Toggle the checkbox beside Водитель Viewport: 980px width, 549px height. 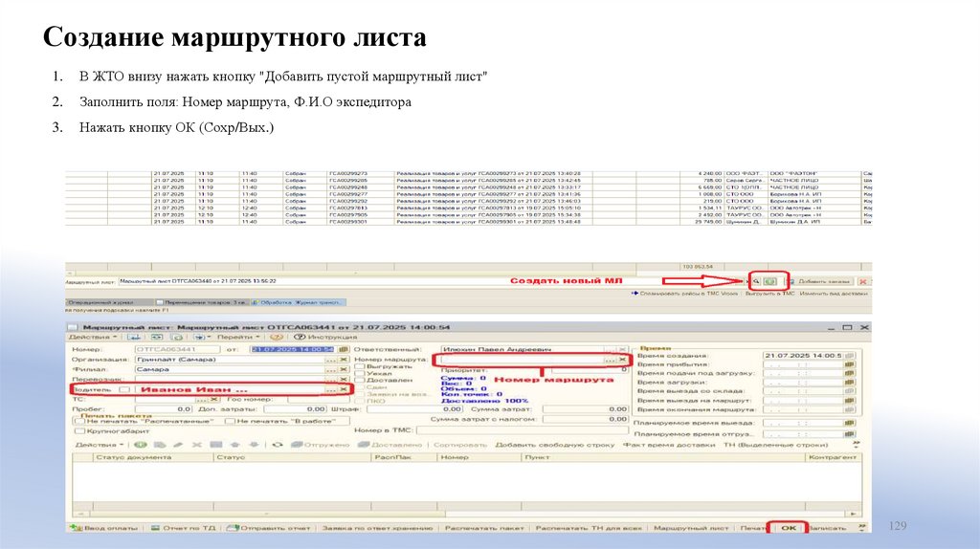point(124,389)
